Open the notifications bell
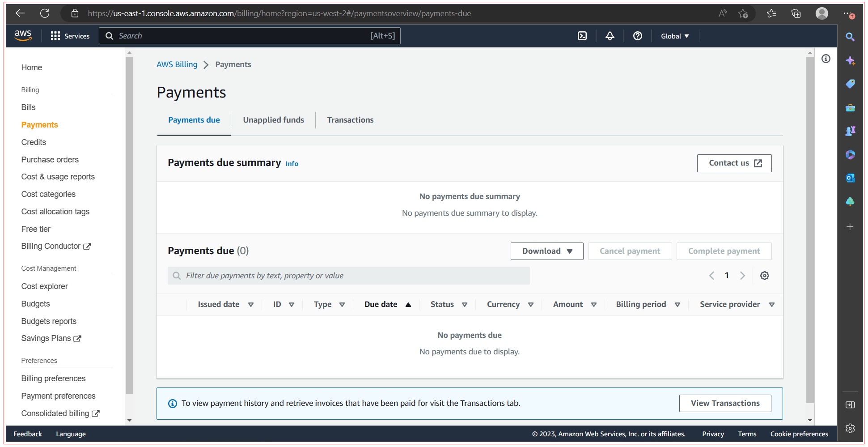 (610, 36)
